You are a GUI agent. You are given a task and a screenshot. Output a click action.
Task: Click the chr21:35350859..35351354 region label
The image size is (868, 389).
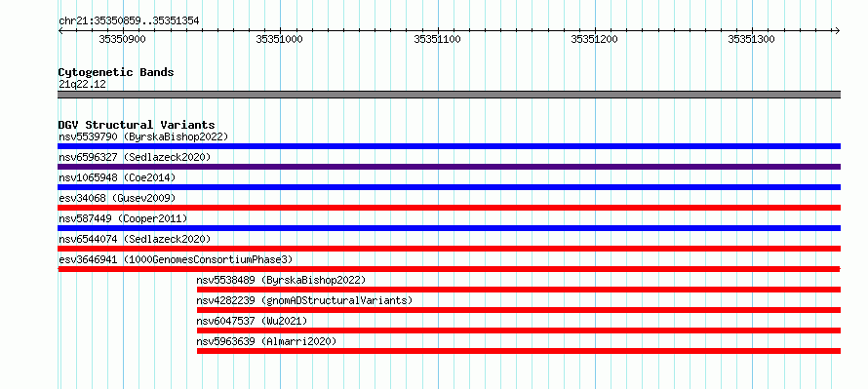[x=129, y=21]
